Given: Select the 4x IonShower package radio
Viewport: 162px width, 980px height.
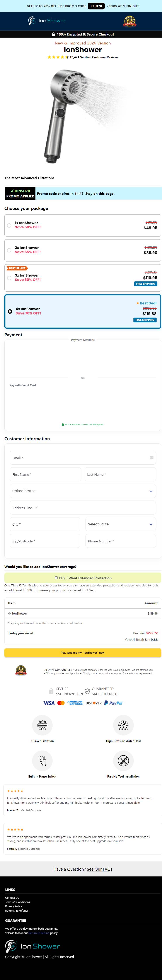Looking at the screenshot, I should (x=10, y=311).
